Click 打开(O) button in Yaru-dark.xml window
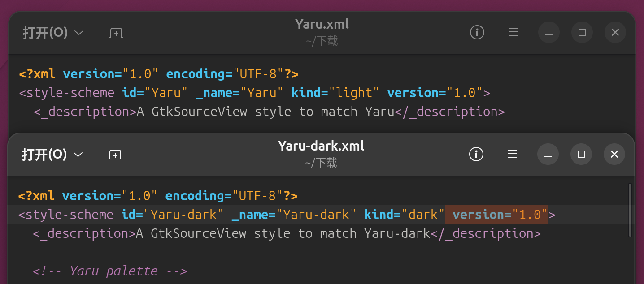Screen dimensions: 644x284 (x=44, y=155)
